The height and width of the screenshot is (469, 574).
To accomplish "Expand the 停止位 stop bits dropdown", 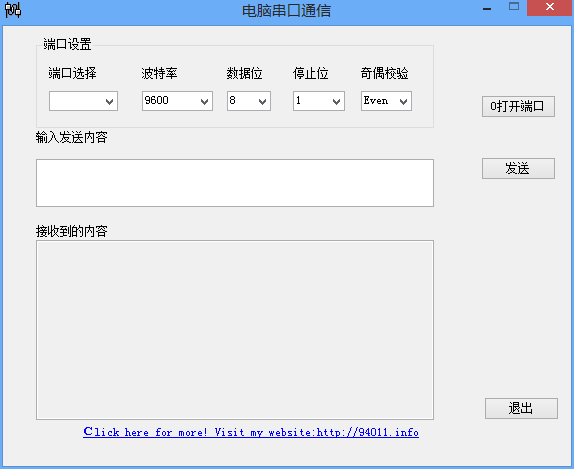I will pos(319,101).
